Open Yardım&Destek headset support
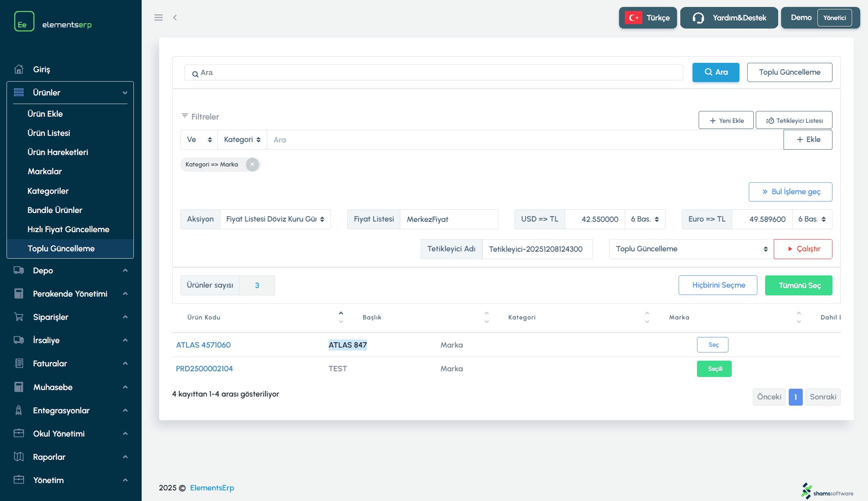Viewport: 868px width, 501px height. (x=729, y=18)
